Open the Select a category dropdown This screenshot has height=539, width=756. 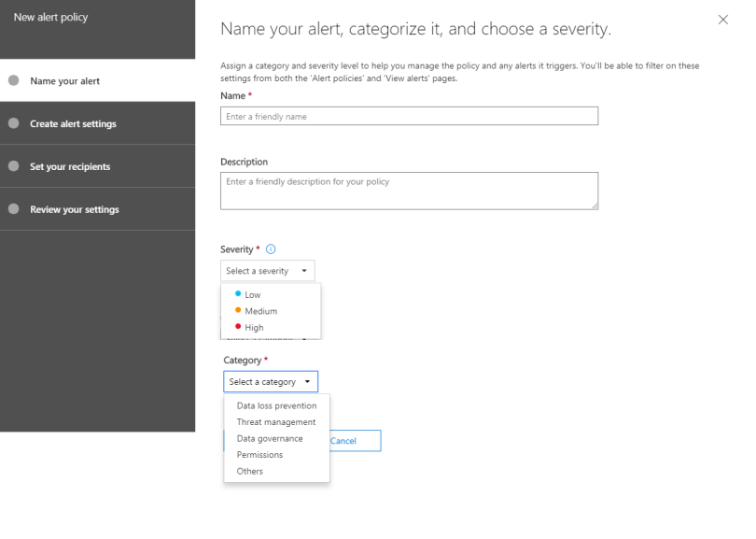pos(271,382)
